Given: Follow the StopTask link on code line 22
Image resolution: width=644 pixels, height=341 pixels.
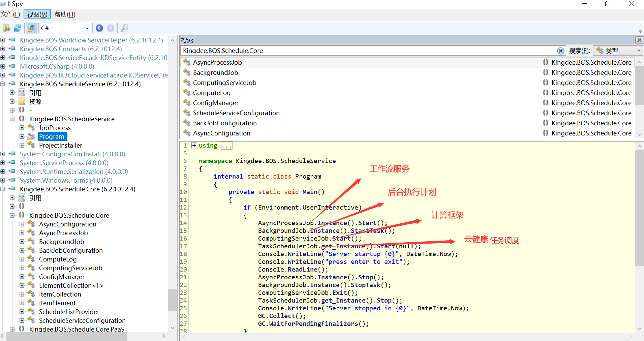Looking at the screenshot, I should pos(365,285).
